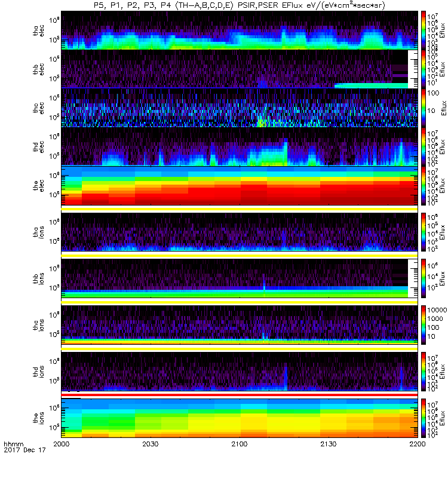The width and height of the screenshot is (448, 478).
Task: Pick the color bar beside tha ions
Action: 424,232
